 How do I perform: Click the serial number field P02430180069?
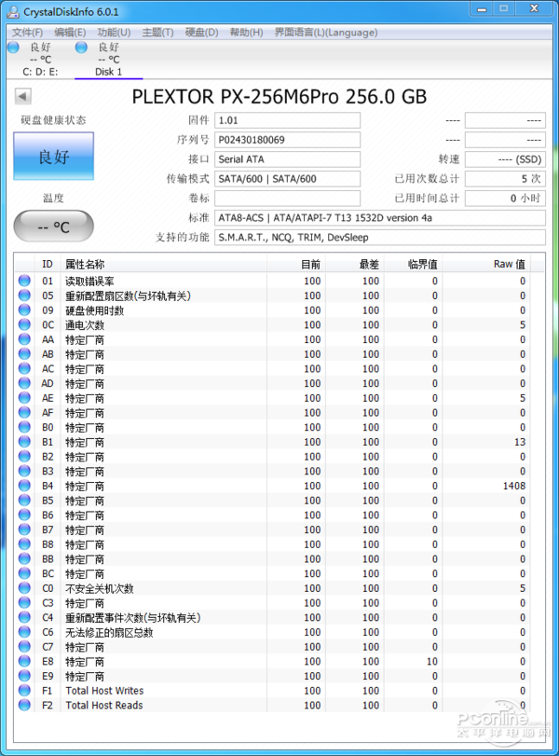pyautogui.click(x=287, y=140)
